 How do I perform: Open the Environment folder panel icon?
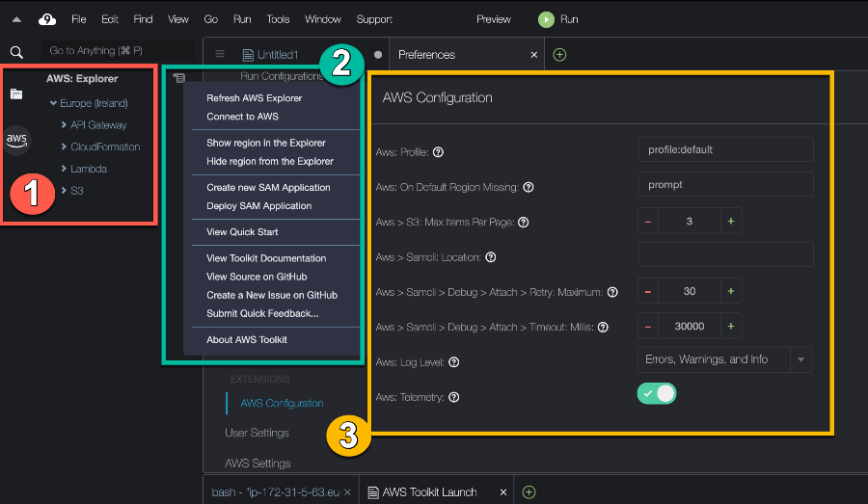tap(16, 93)
